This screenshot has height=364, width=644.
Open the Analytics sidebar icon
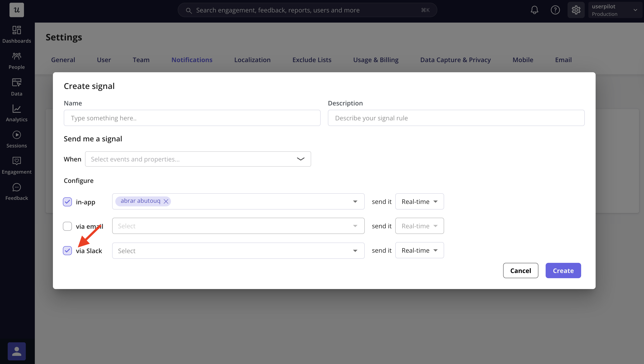pos(17,113)
